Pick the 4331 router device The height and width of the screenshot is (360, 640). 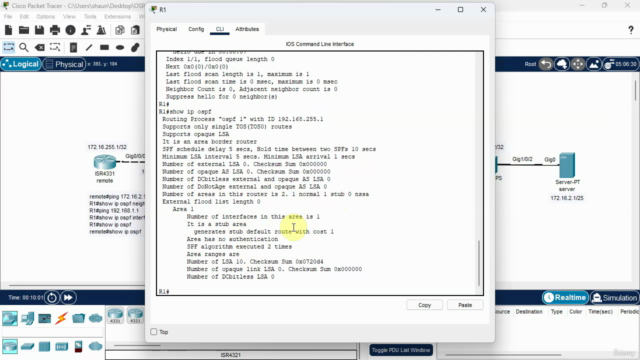point(115,316)
